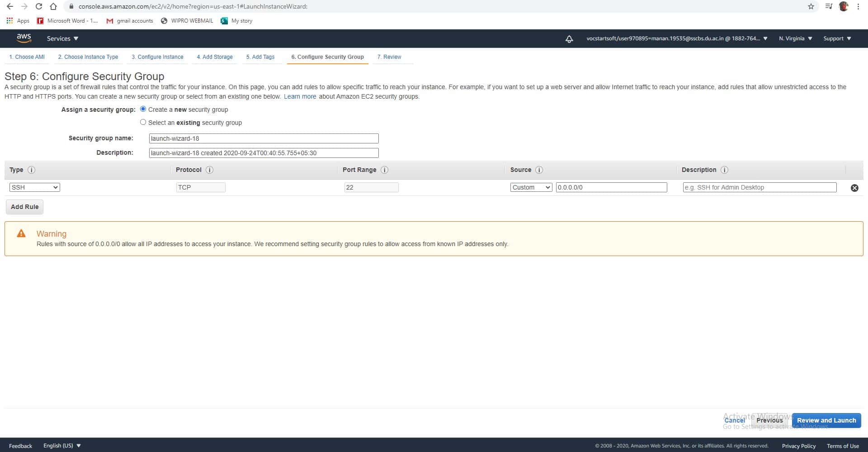868x452 pixels.
Task: Open the notifications bell icon
Action: pos(569,39)
